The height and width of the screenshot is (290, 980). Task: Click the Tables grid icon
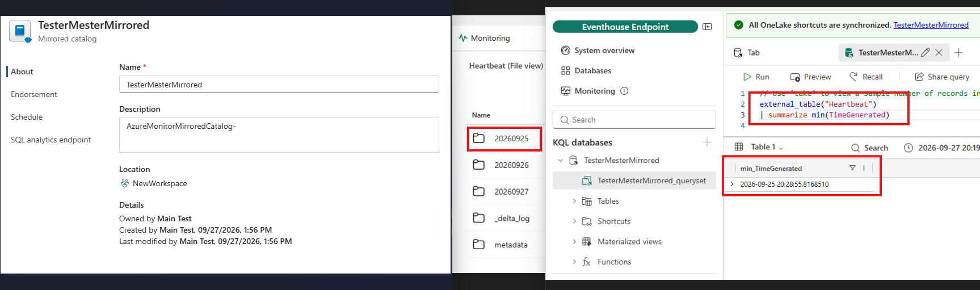(x=587, y=201)
